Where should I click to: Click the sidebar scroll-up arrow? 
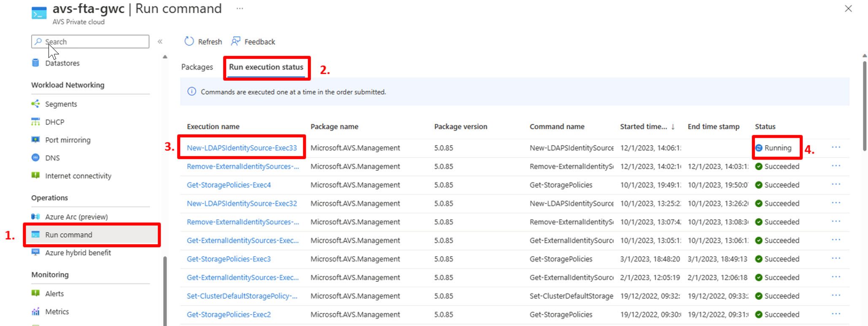pos(165,56)
